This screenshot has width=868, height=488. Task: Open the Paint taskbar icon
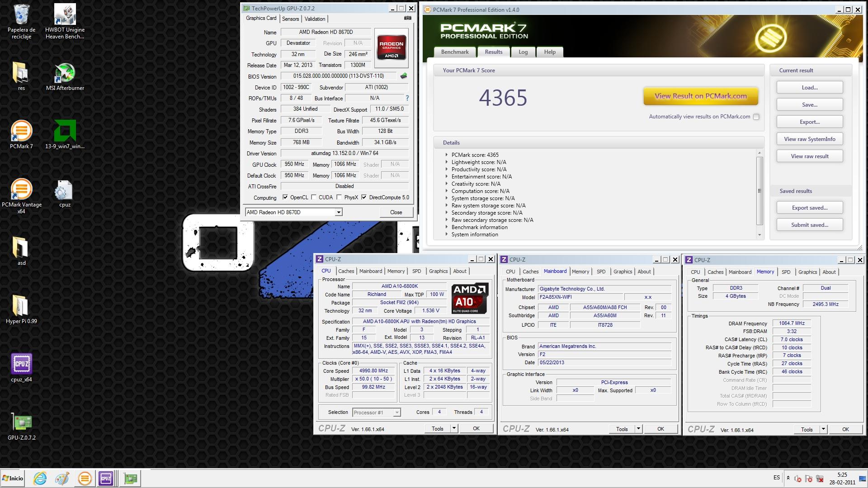click(x=62, y=478)
